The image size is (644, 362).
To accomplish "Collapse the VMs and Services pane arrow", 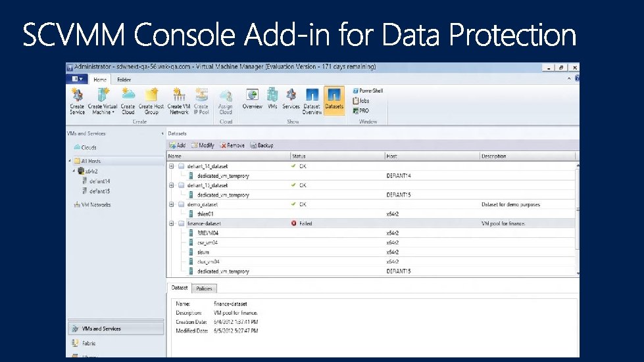I will click(x=162, y=133).
